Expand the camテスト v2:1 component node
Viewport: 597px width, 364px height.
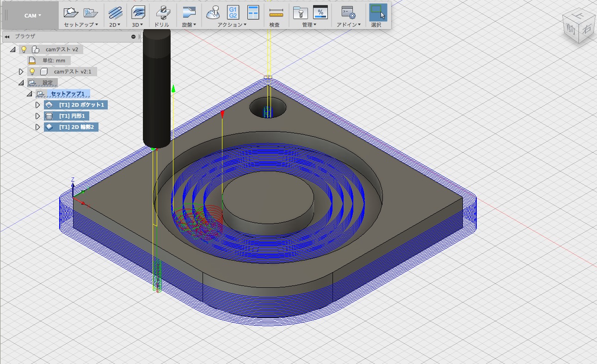coord(21,72)
